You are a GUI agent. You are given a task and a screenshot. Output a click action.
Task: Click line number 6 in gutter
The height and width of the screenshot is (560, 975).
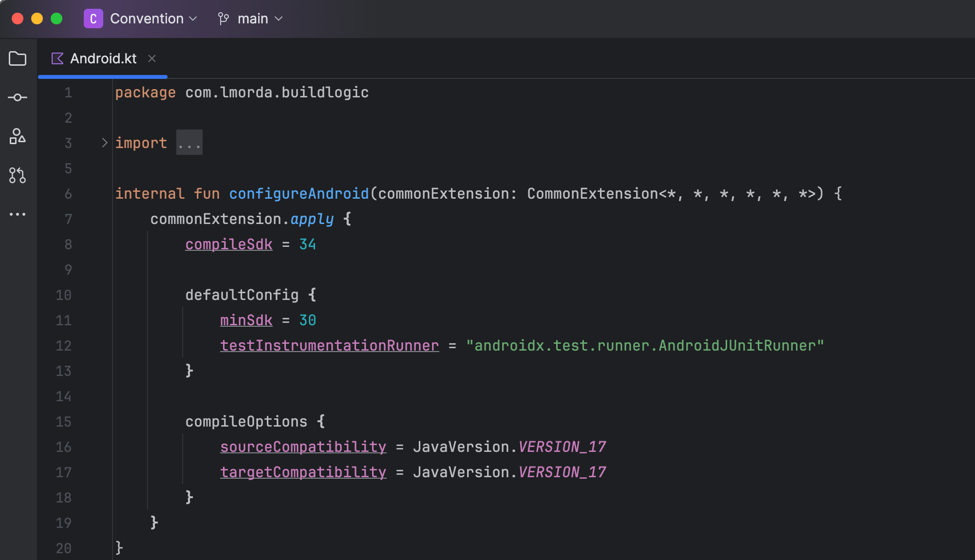(x=68, y=194)
